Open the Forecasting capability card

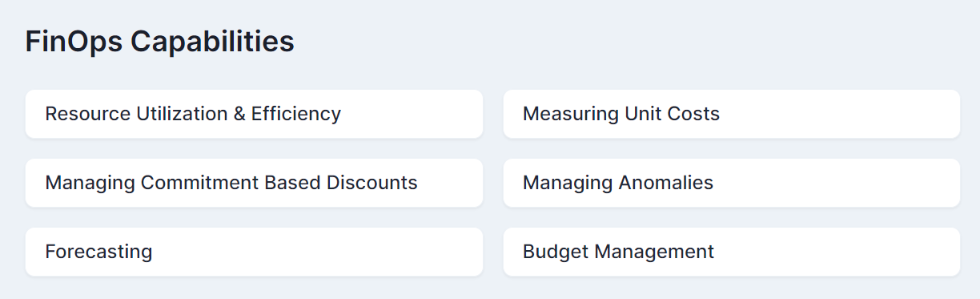[x=254, y=252]
